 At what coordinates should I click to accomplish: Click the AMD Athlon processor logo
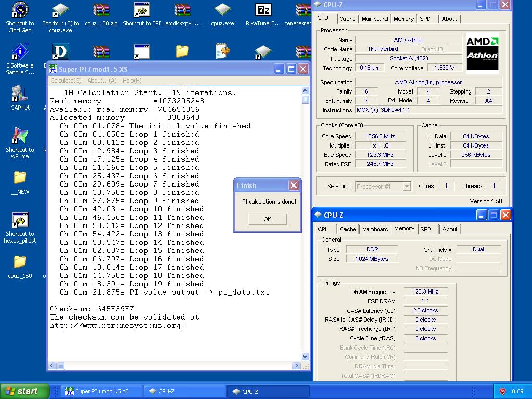pos(482,53)
